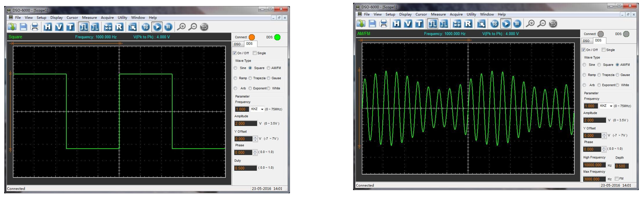The image size is (644, 198).
Task: Select White wave type in the AM/FM window
Action: pos(617,85)
